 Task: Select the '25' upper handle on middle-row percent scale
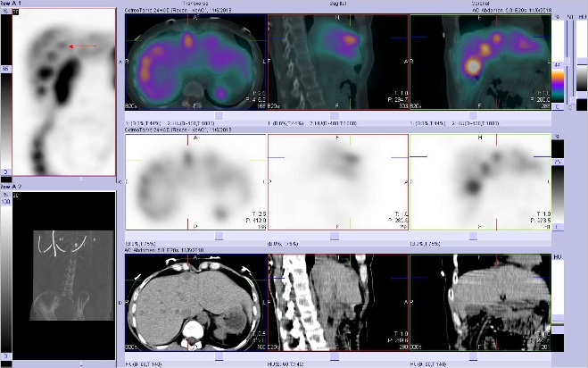[558, 162]
